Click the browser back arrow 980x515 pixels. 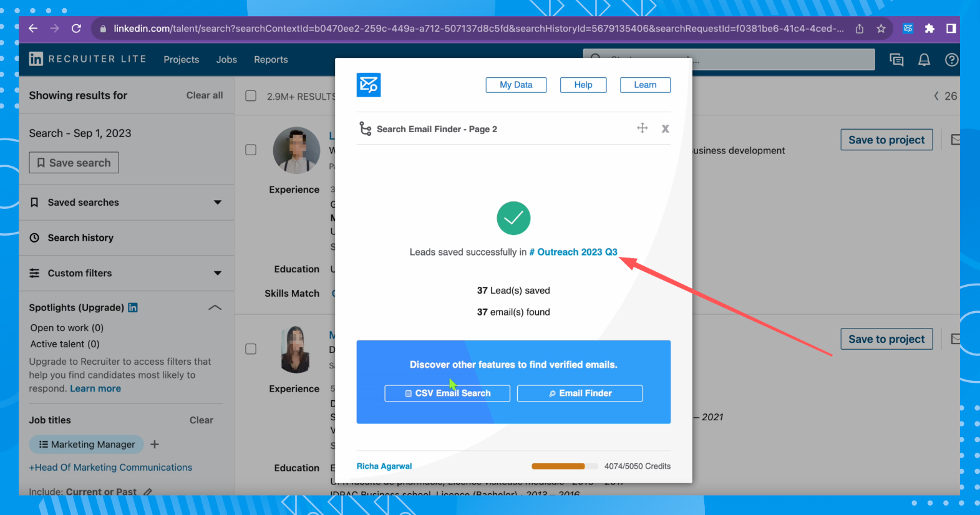[33, 29]
